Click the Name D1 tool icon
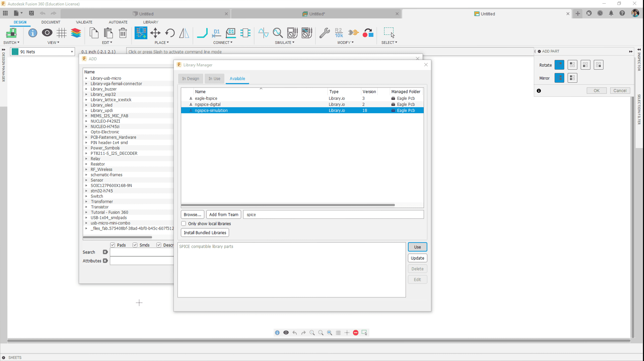Image resolution: width=644 pixels, height=361 pixels. 217,33
